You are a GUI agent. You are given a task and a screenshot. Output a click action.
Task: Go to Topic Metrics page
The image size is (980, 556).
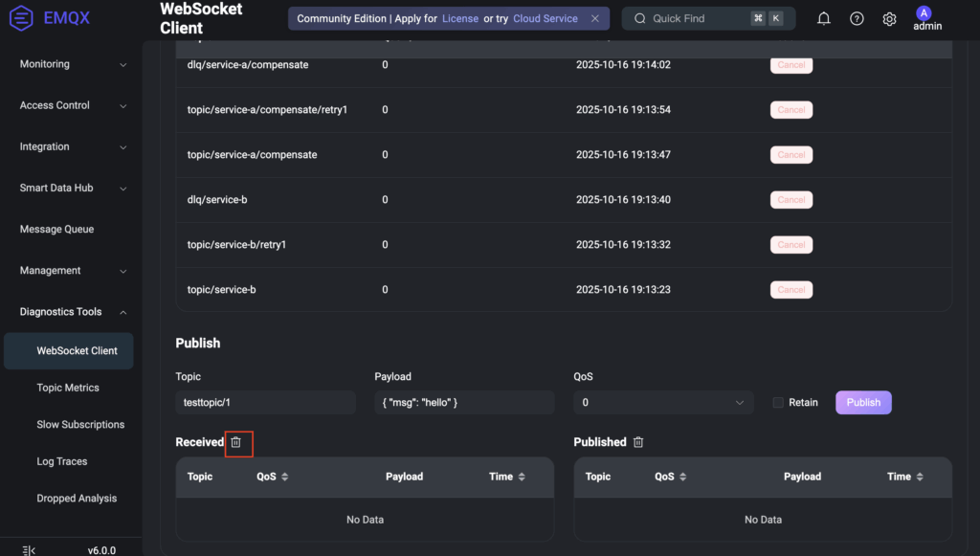click(x=68, y=388)
